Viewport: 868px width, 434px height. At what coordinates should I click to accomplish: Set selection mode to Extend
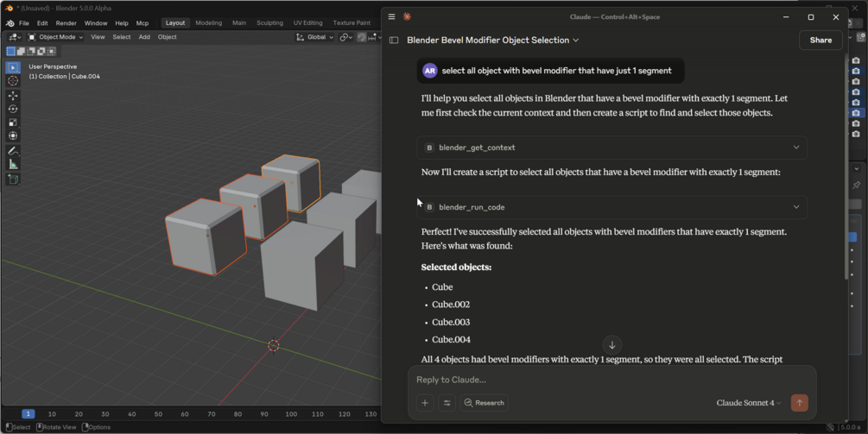point(21,52)
